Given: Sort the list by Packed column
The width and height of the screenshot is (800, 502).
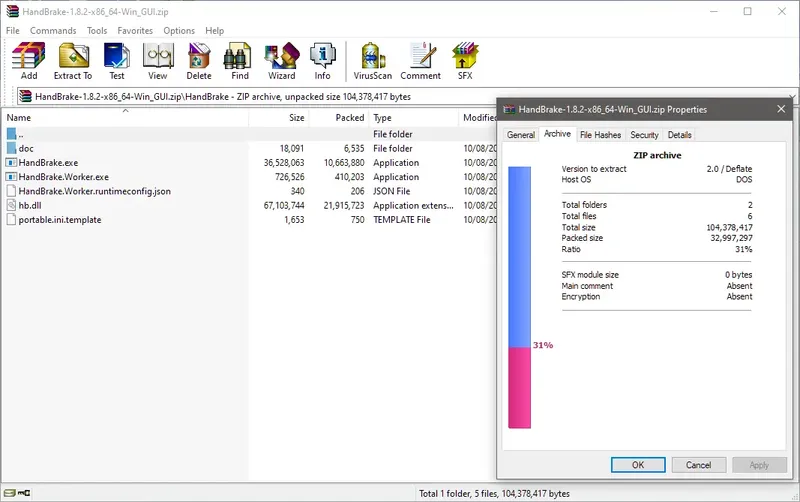Looking at the screenshot, I should pyautogui.click(x=339, y=118).
